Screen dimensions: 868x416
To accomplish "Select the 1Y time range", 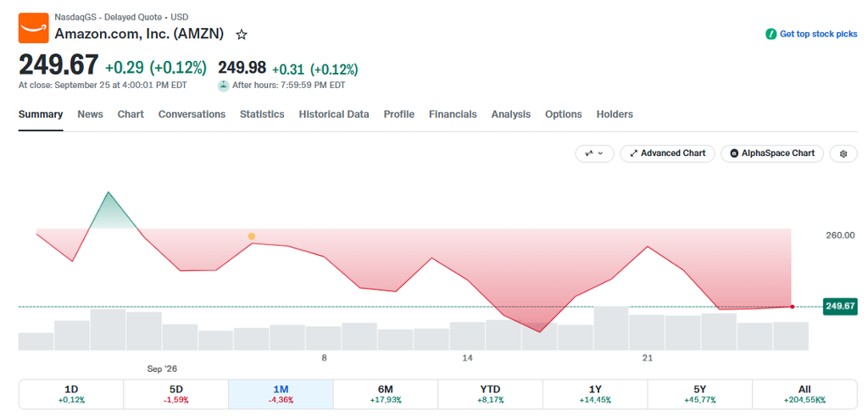I will pos(595,394).
